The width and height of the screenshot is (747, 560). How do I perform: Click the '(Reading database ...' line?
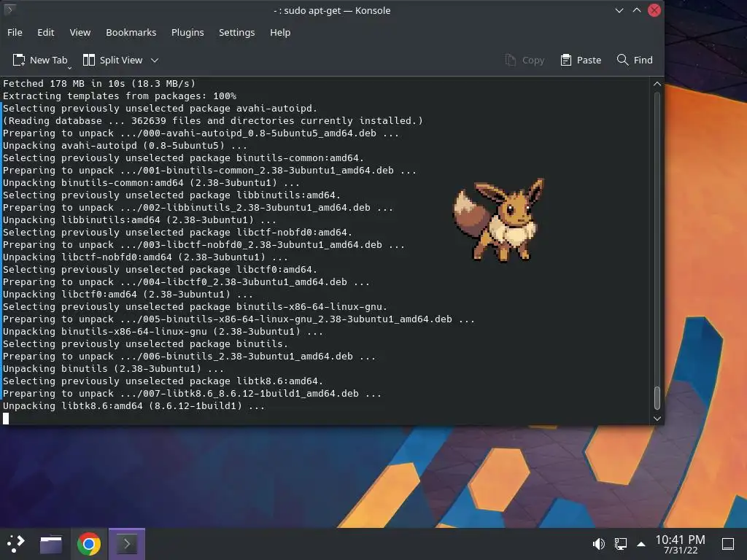(212, 120)
